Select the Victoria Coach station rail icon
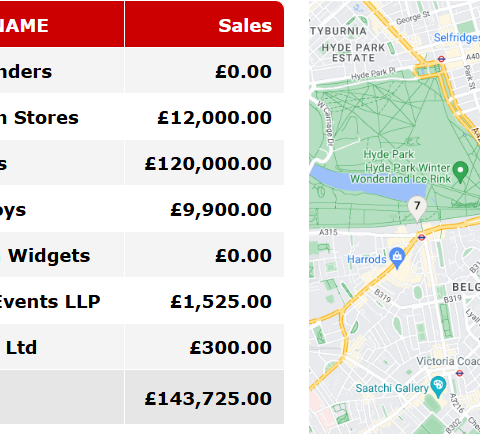Image resolution: width=480 pixels, height=434 pixels. (459, 373)
